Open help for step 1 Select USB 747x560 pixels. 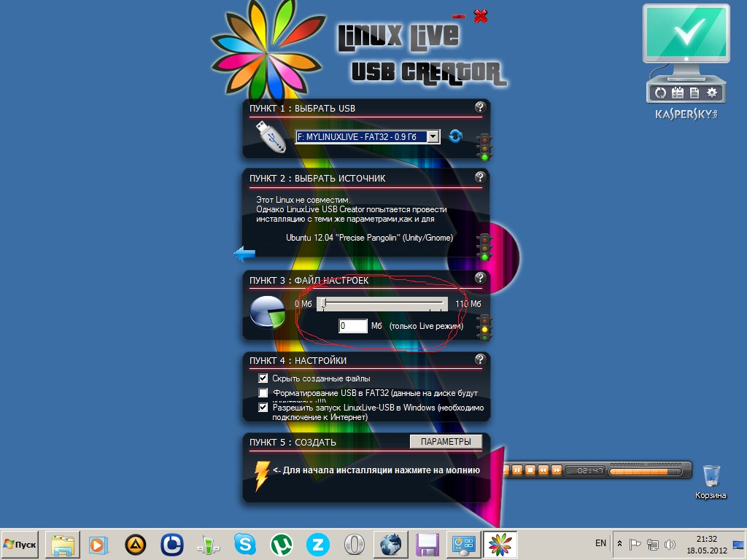(480, 107)
